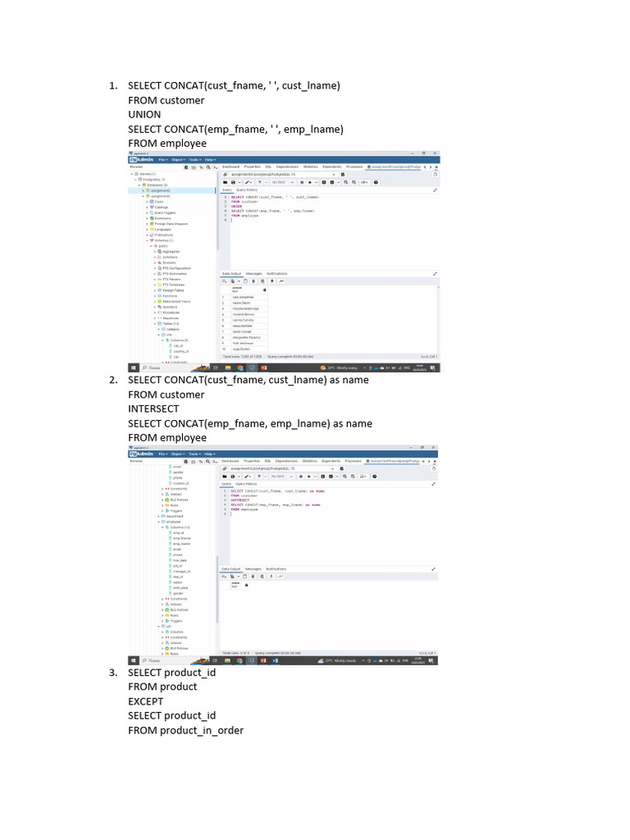Open No limit rows dropdown in UNION screenshot

tap(282, 182)
